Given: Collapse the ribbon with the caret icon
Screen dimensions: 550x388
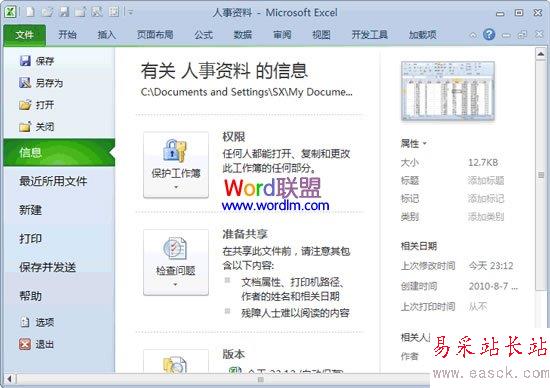Looking at the screenshot, I should coord(473,35).
